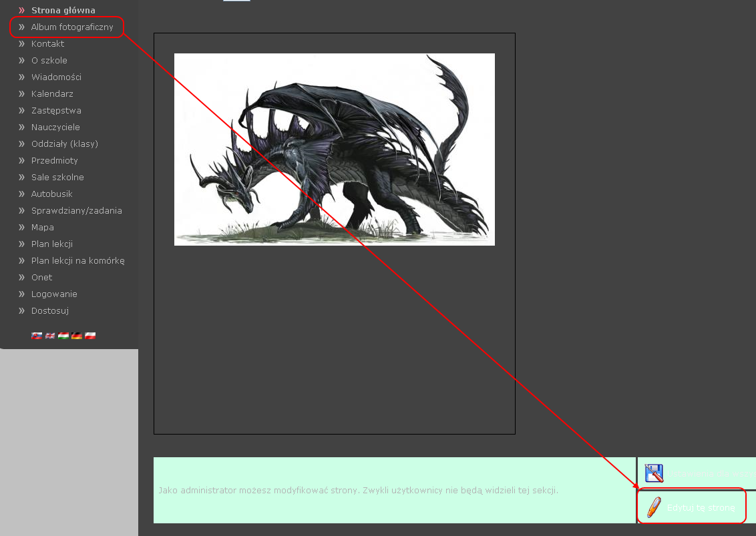Go to Logowanie page
756x536 pixels.
coord(54,294)
